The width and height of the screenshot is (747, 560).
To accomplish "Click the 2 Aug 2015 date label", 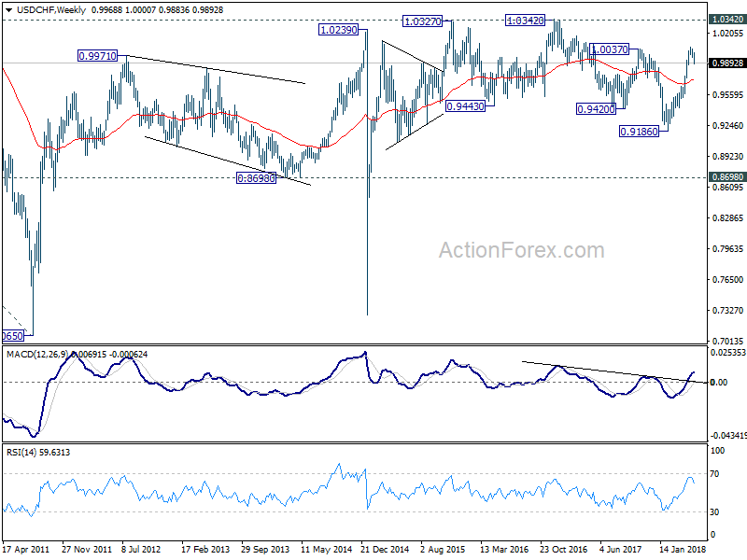I will click(443, 550).
